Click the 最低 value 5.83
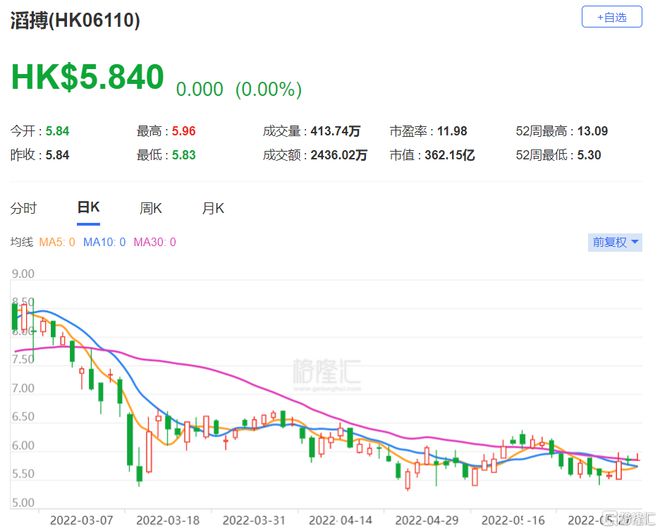The height and width of the screenshot is (531, 660). pyautogui.click(x=184, y=155)
